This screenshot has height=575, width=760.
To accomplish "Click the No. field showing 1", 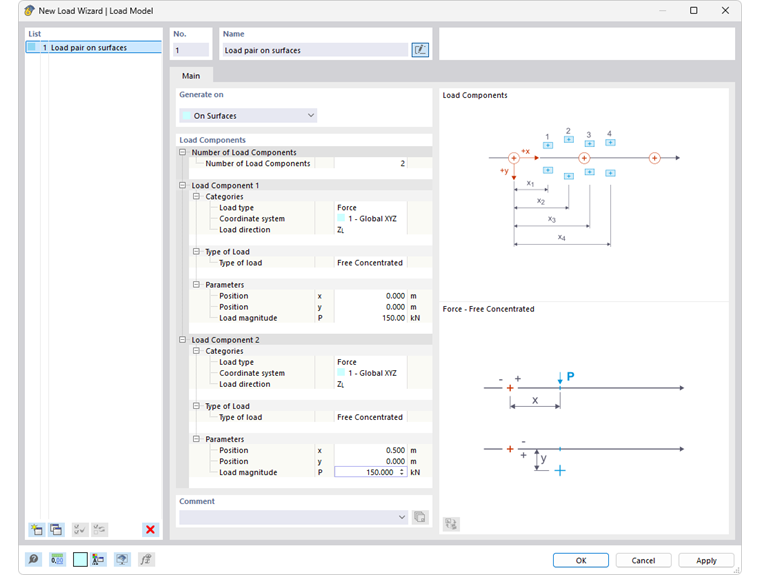I will click(191, 50).
